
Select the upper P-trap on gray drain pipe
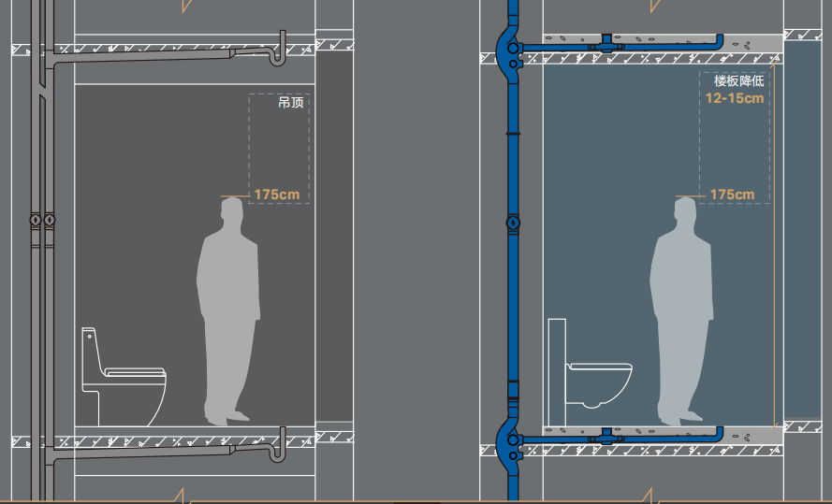tap(277, 49)
